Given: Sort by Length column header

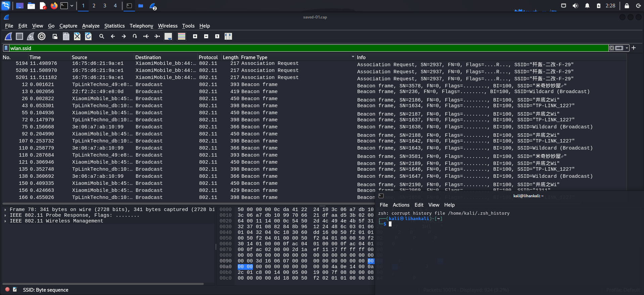Looking at the screenshot, I should tap(231, 57).
